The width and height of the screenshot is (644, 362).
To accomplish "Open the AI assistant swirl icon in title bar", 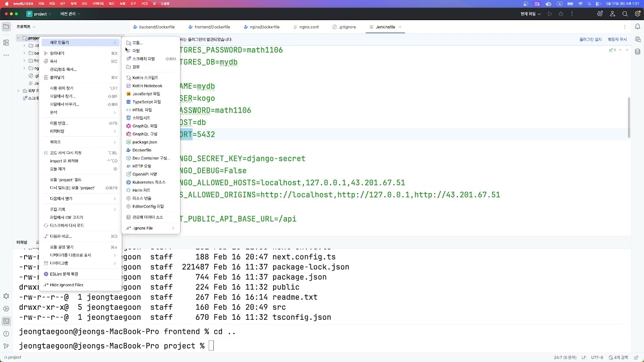I will pos(600,14).
